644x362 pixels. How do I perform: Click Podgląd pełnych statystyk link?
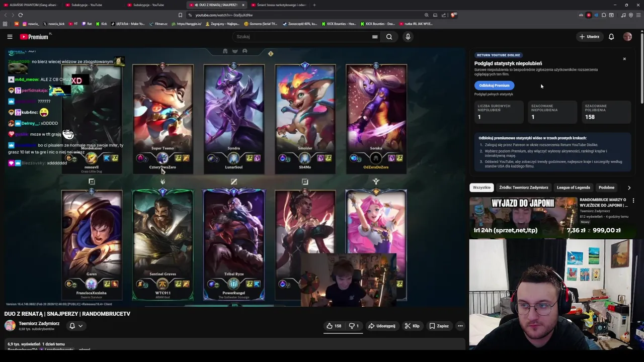pyautogui.click(x=494, y=94)
